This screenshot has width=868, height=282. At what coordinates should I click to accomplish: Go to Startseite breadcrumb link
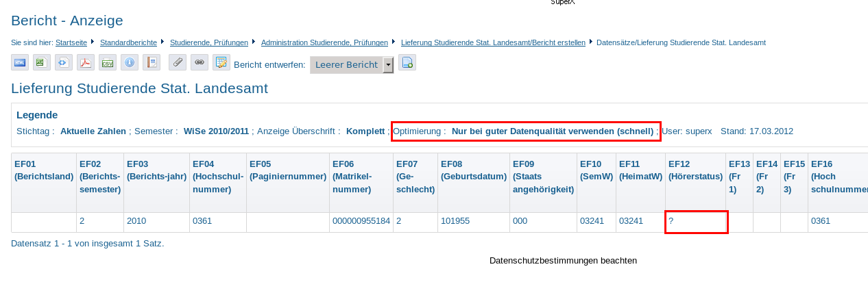click(x=73, y=42)
